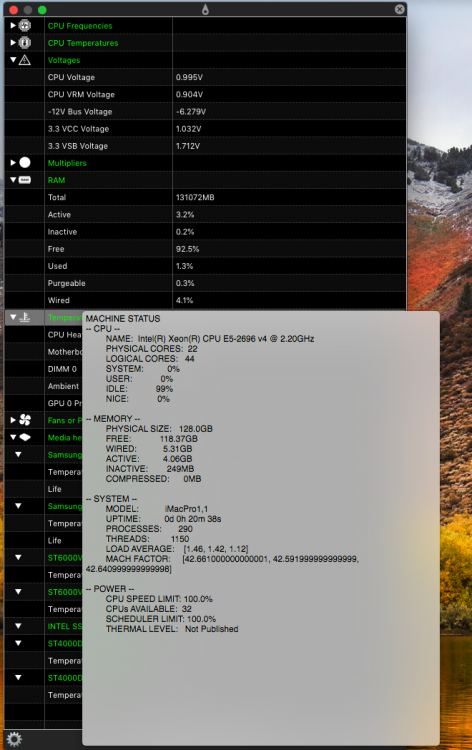The width and height of the screenshot is (472, 750).
Task: Click the CPU Temperatures chip icon
Action: click(x=25, y=43)
